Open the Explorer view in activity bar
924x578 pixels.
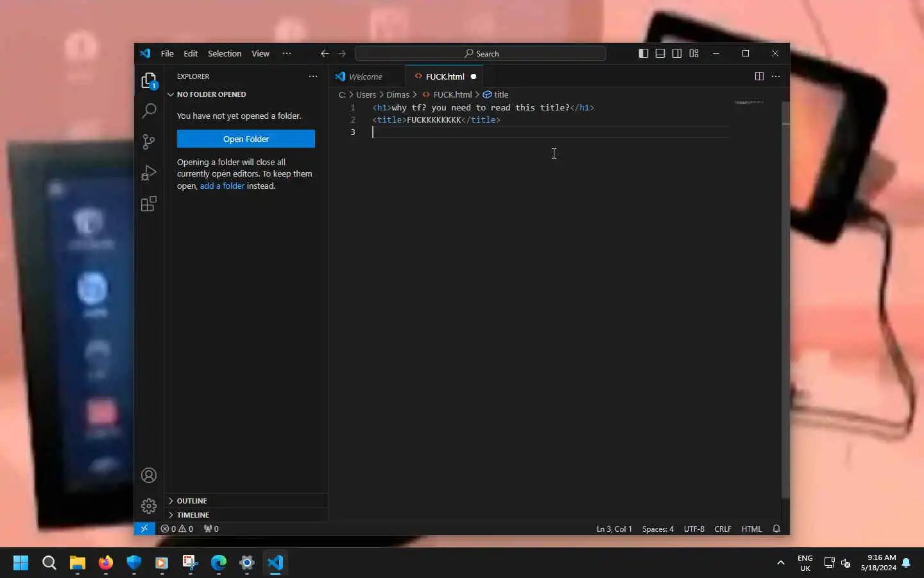(x=149, y=81)
